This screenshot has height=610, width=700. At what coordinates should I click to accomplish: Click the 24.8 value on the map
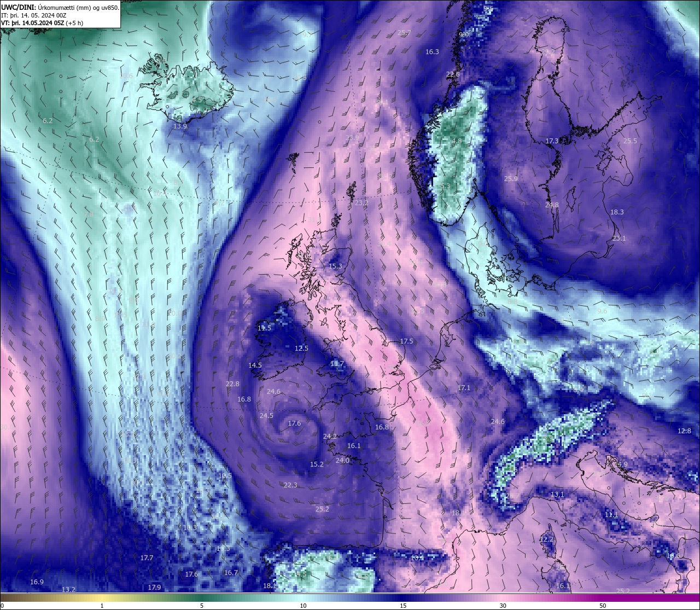coord(552,205)
